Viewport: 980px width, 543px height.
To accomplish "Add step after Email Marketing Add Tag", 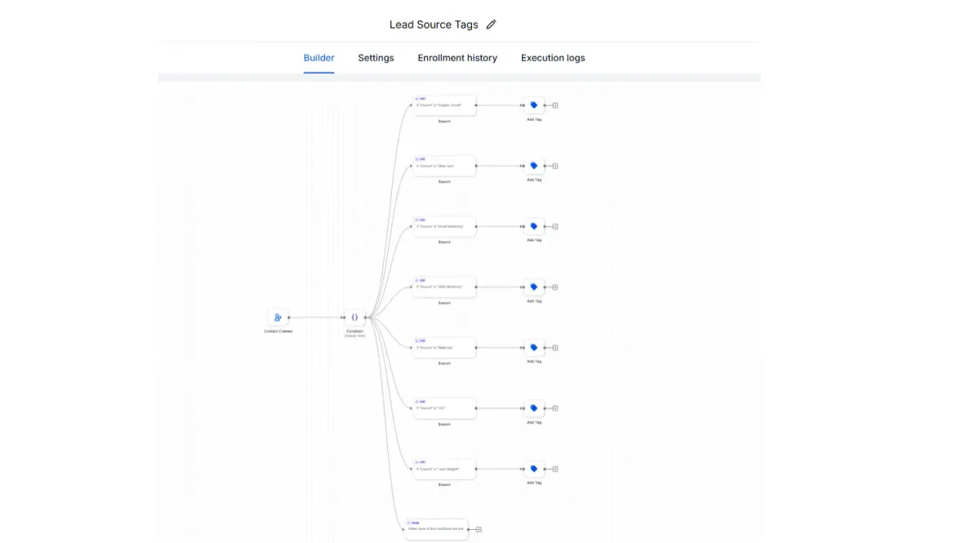I will [x=555, y=226].
